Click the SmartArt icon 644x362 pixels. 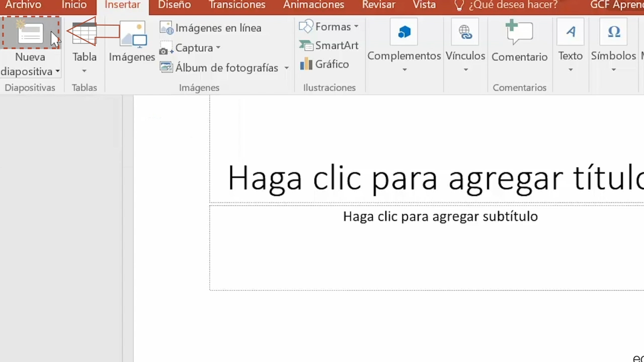click(306, 45)
